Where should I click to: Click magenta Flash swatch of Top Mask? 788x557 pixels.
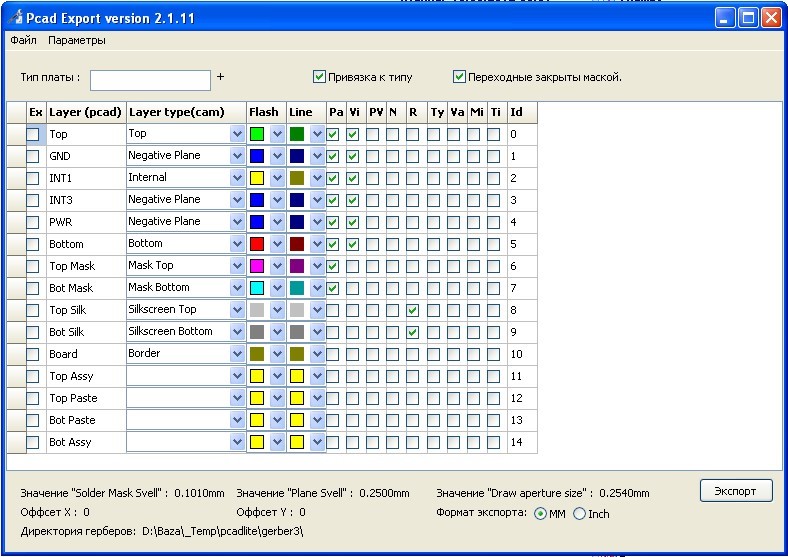pos(257,266)
